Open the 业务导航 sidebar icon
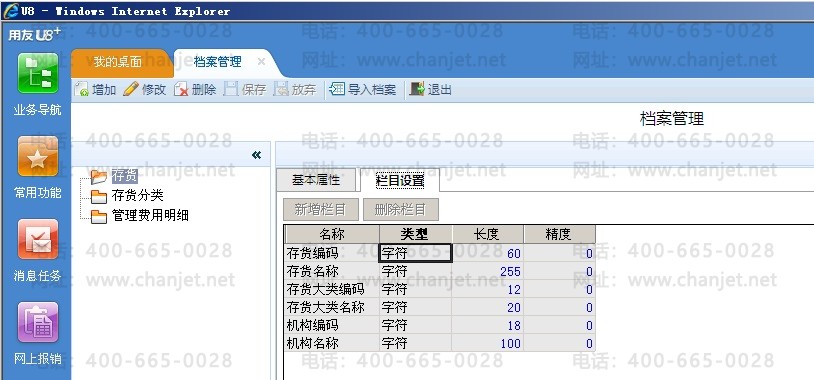This screenshot has height=380, width=814. click(x=38, y=73)
